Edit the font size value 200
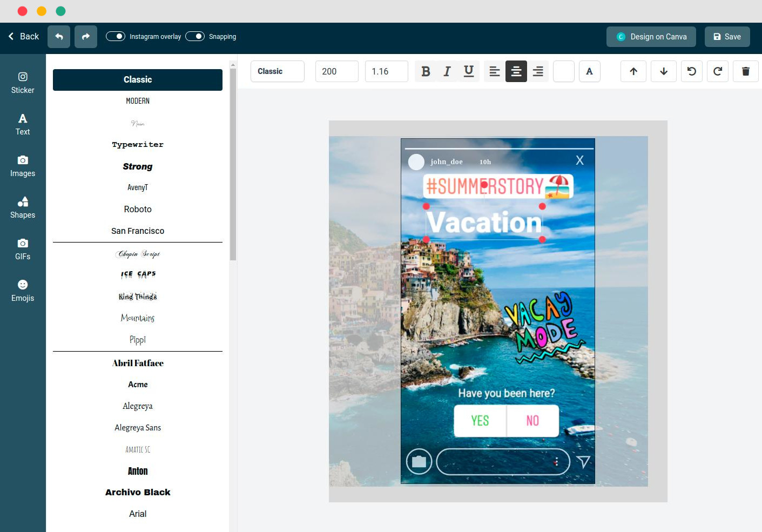This screenshot has width=762, height=532. pos(336,71)
